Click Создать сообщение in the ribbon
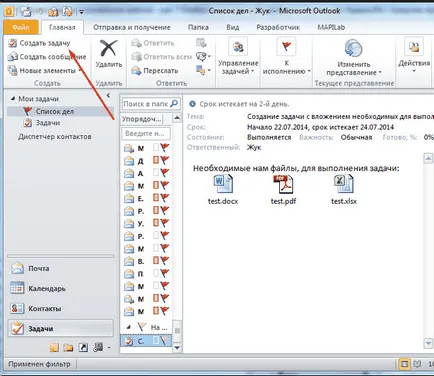The height and width of the screenshot is (376, 434). pyautogui.click(x=47, y=57)
